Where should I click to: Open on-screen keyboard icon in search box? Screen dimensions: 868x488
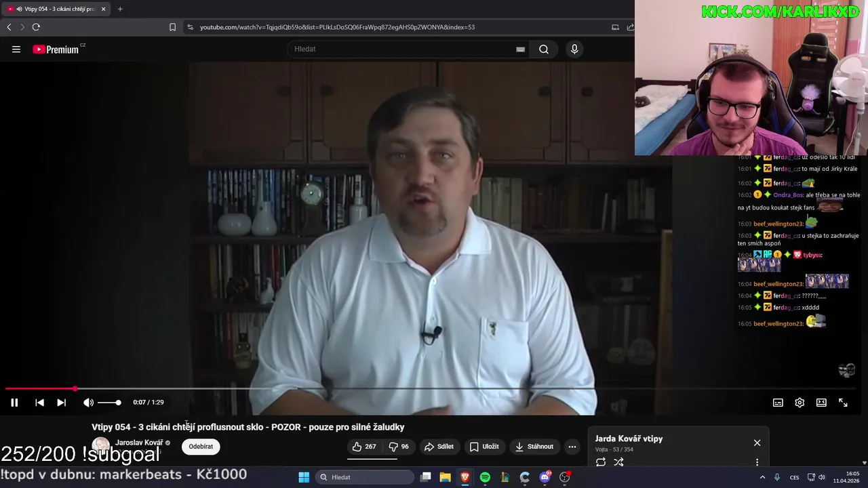coord(520,49)
